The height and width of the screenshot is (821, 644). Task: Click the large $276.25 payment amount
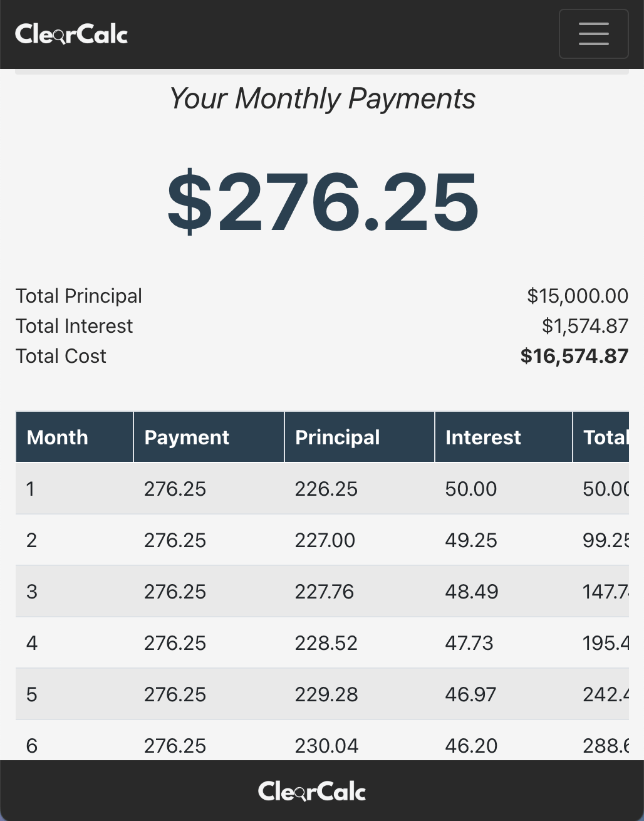click(323, 202)
